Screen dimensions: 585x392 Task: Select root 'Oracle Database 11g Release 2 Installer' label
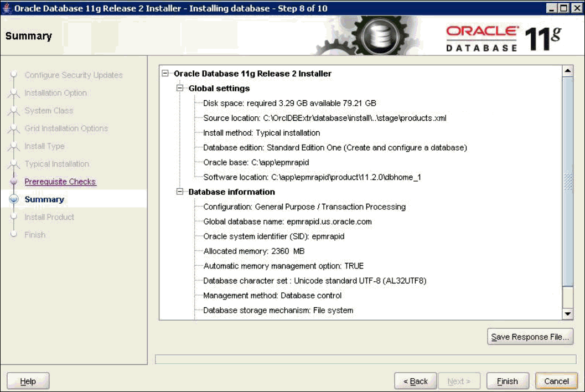click(252, 74)
